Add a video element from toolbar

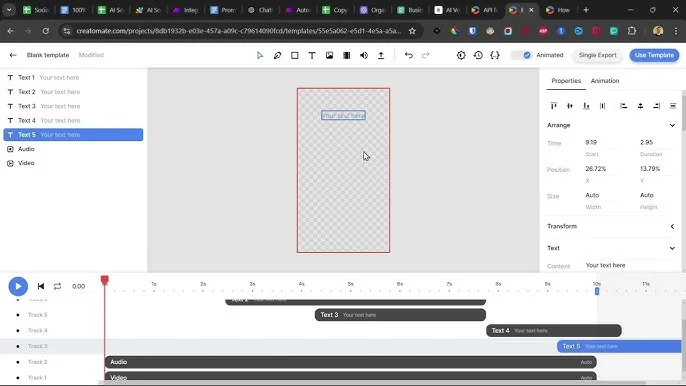346,55
